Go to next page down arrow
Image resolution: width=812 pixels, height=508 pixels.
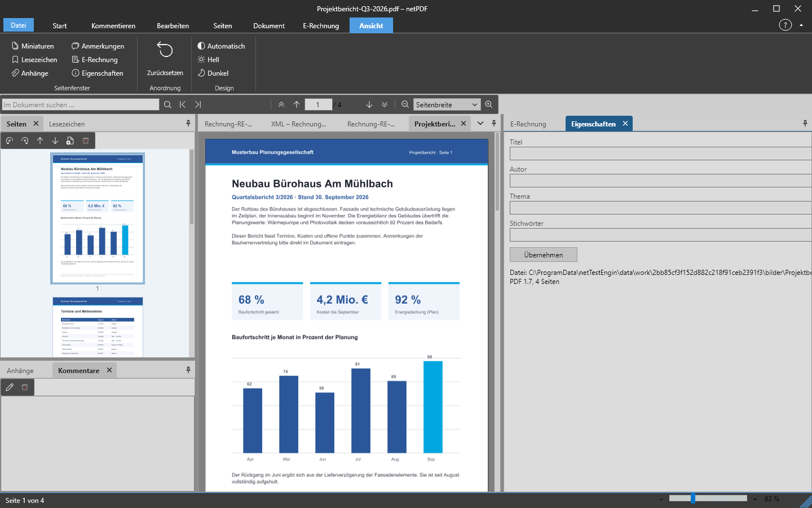point(369,104)
